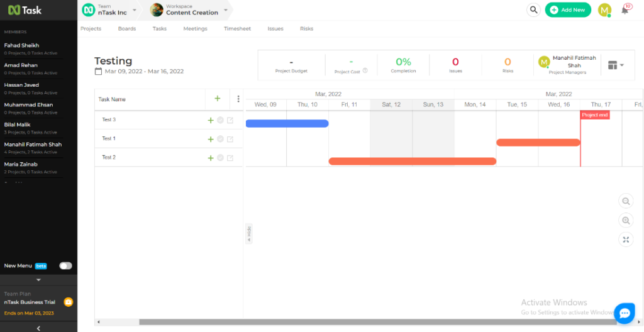Click the plus icon beside Test 1

click(211, 139)
